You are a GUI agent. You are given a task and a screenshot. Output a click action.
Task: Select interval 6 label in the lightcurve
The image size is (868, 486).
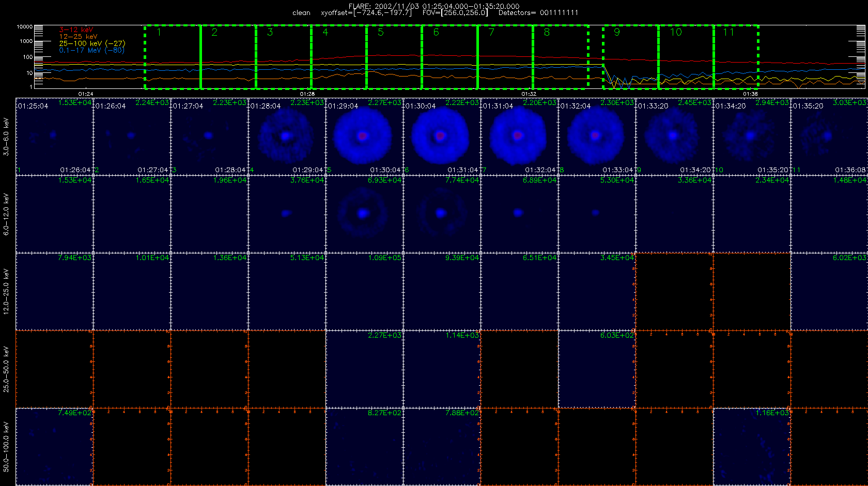[436, 32]
